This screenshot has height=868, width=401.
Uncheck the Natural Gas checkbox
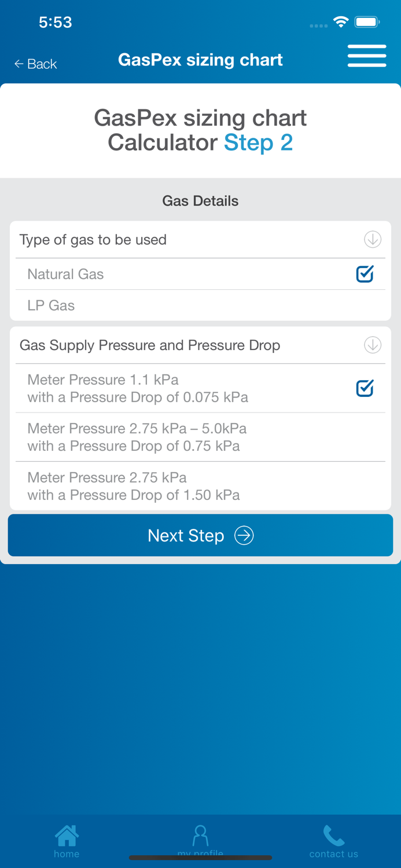pos(365,274)
